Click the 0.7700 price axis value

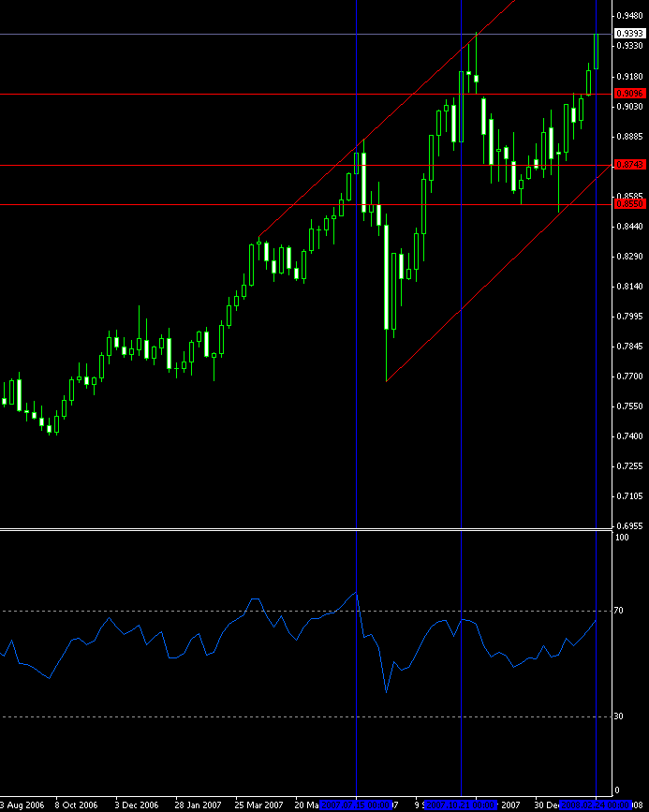click(x=629, y=376)
